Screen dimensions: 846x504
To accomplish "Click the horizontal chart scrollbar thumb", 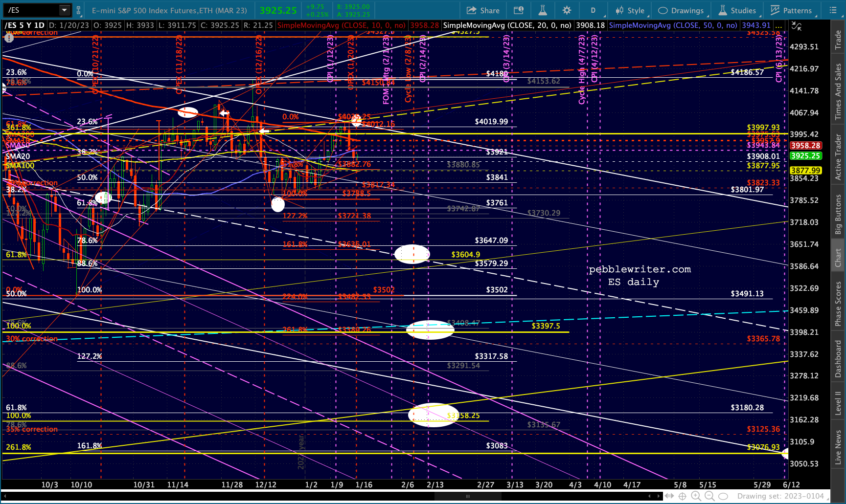I will 467,496.
